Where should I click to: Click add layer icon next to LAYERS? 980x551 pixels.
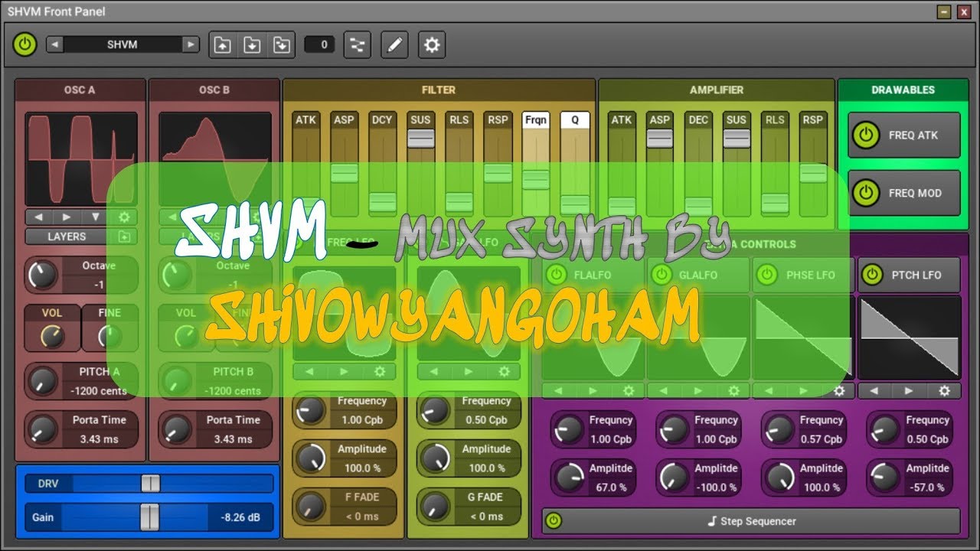[123, 236]
